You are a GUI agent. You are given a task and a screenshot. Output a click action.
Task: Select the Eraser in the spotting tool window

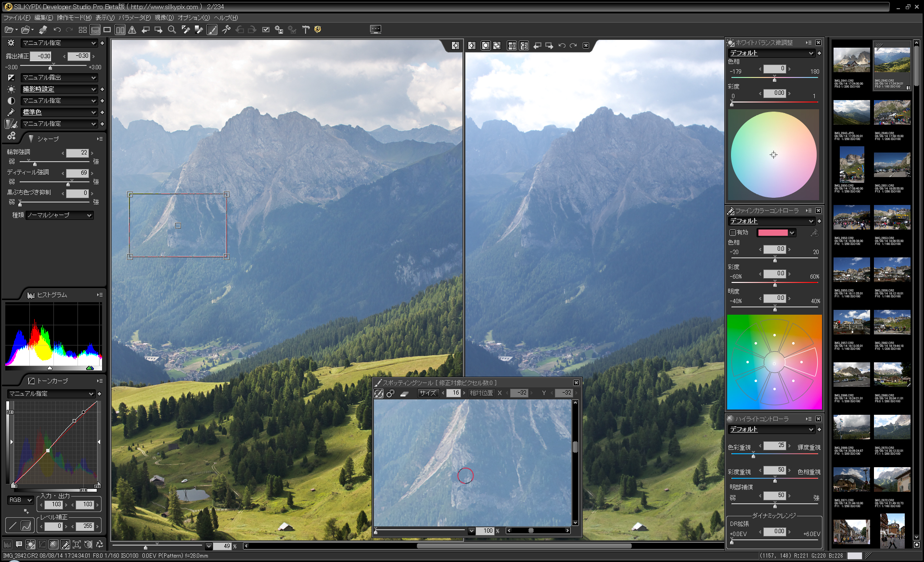(404, 393)
